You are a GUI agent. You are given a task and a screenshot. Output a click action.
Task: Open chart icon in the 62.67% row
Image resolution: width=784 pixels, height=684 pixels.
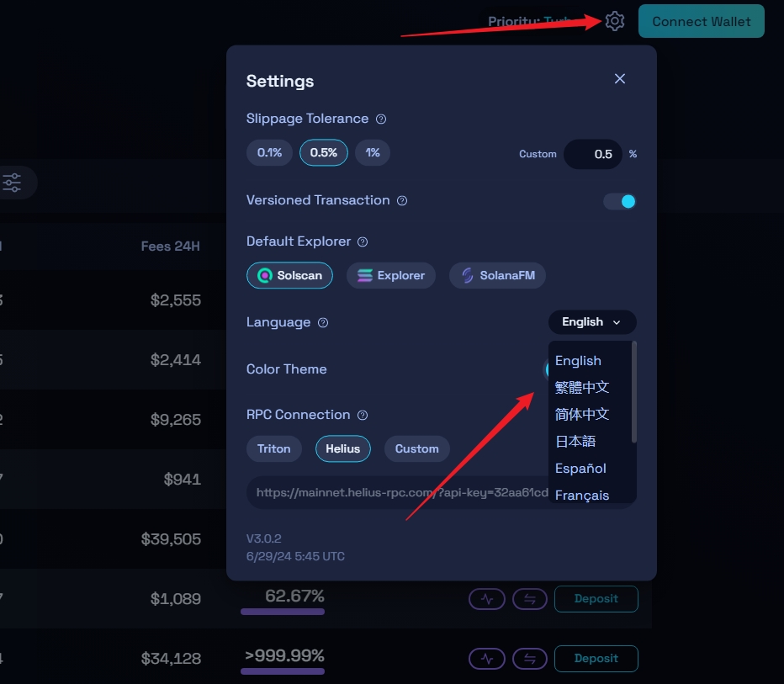486,599
